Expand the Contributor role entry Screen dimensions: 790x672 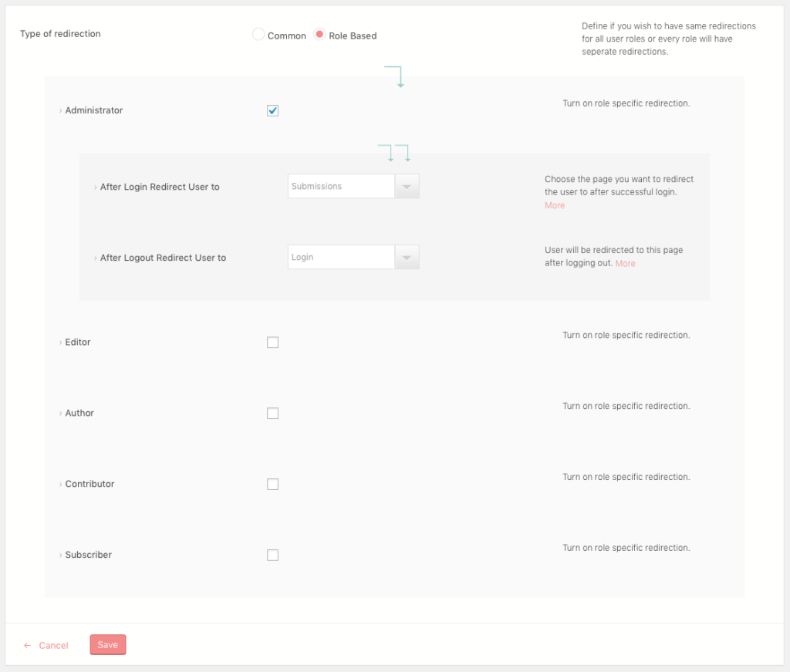60,484
